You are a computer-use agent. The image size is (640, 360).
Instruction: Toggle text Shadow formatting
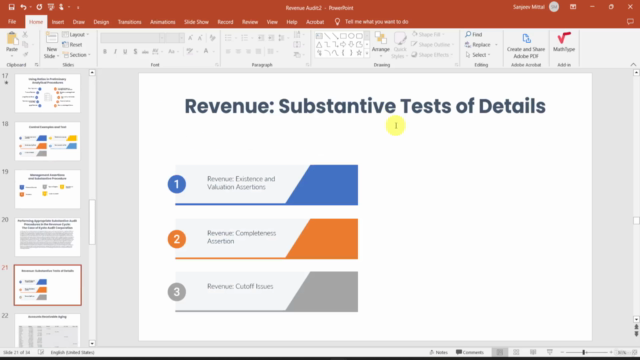(x=135, y=51)
